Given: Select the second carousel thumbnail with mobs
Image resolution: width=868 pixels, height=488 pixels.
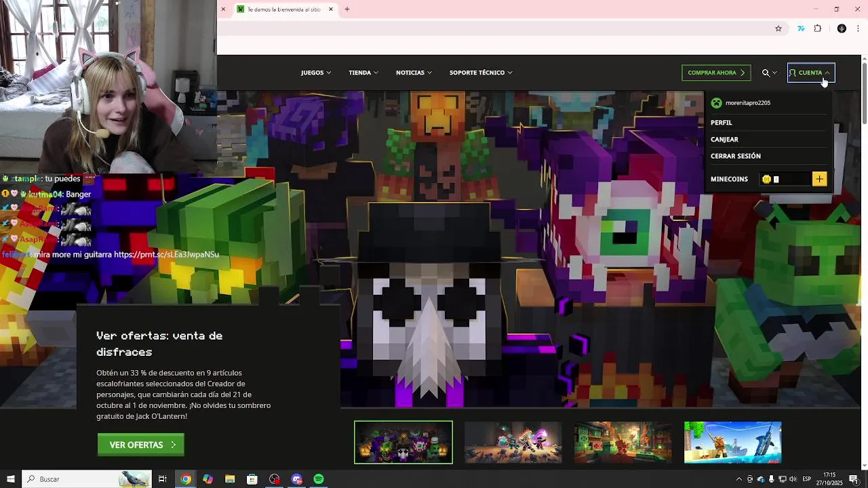Looking at the screenshot, I should pyautogui.click(x=513, y=442).
